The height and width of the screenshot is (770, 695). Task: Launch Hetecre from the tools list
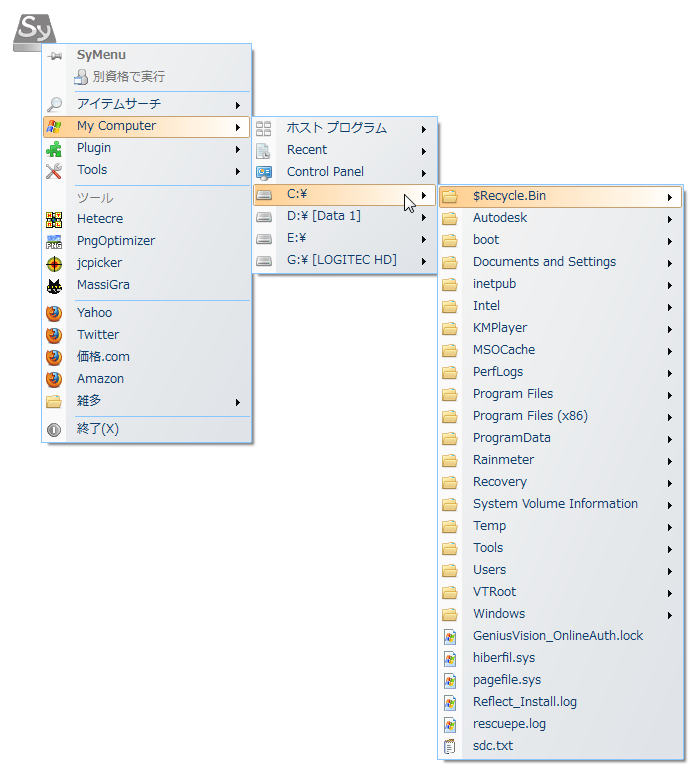pos(146,220)
